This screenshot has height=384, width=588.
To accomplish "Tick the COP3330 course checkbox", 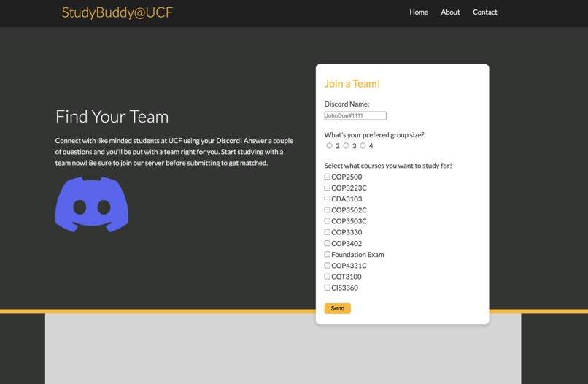I will 327,232.
